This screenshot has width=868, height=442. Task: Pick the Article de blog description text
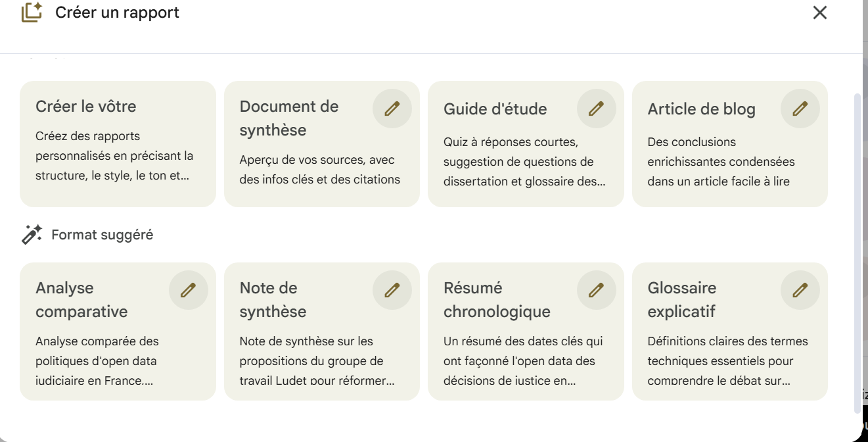click(x=721, y=162)
